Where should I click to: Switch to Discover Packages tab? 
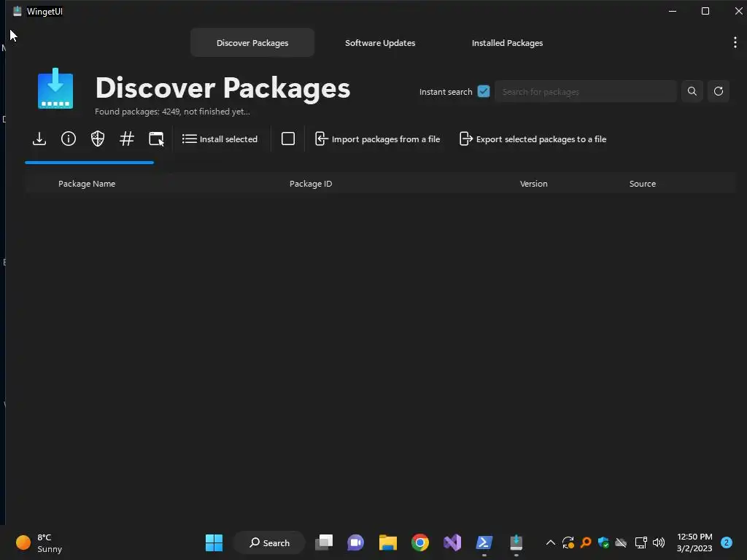[252, 43]
